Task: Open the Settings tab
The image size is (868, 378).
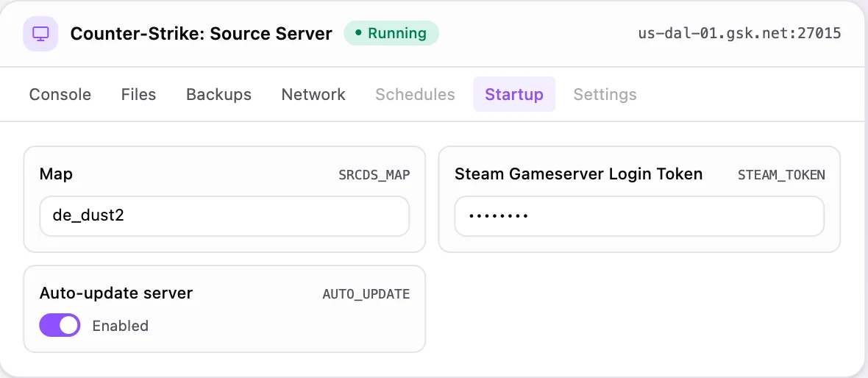Action: (605, 94)
